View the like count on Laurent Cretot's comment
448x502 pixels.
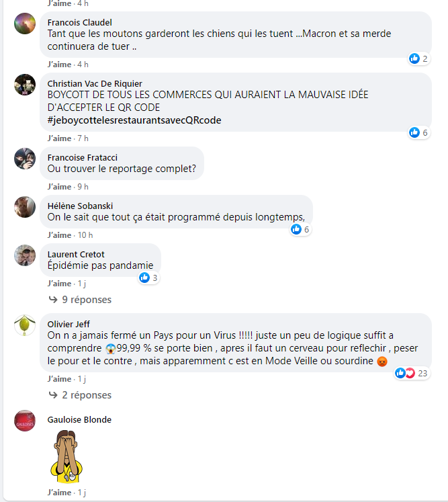[x=149, y=278]
